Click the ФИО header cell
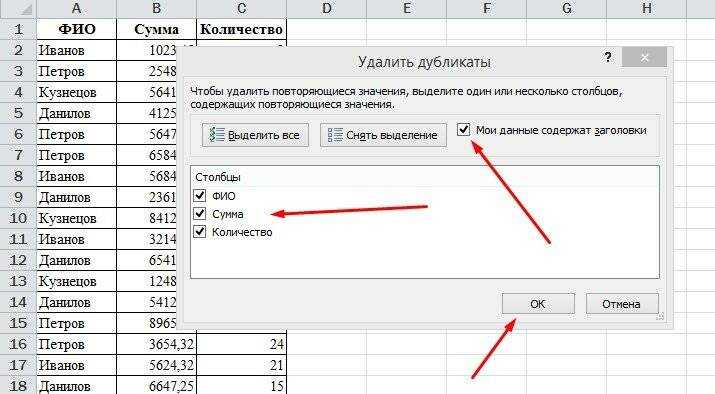715x394 pixels. pos(77,29)
